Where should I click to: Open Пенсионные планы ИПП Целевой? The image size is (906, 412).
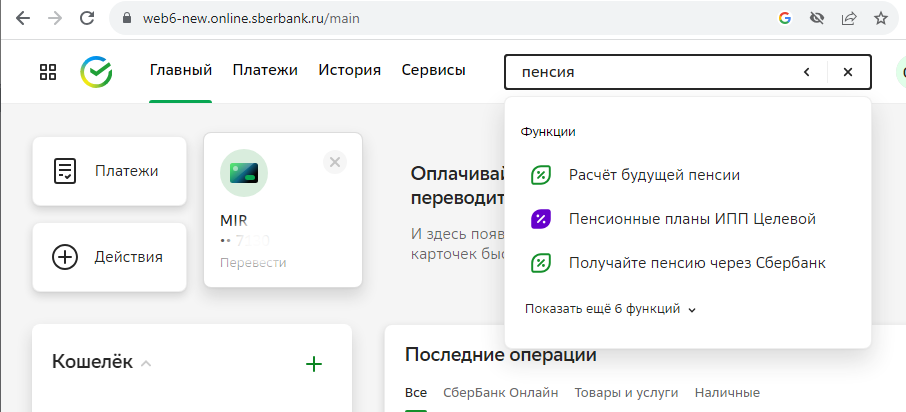(692, 219)
